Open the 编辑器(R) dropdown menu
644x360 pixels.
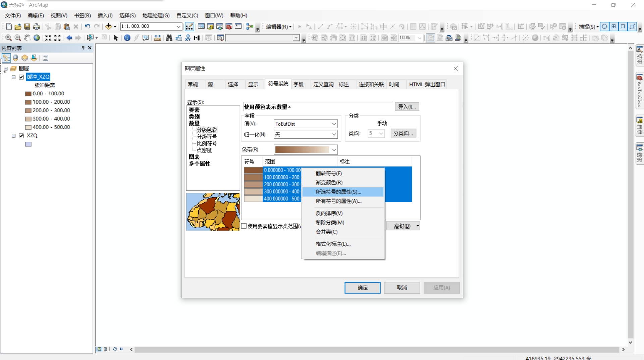[x=279, y=27]
